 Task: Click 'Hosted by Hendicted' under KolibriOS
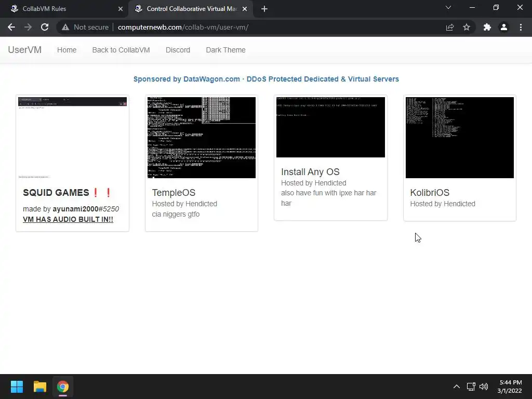tap(443, 204)
